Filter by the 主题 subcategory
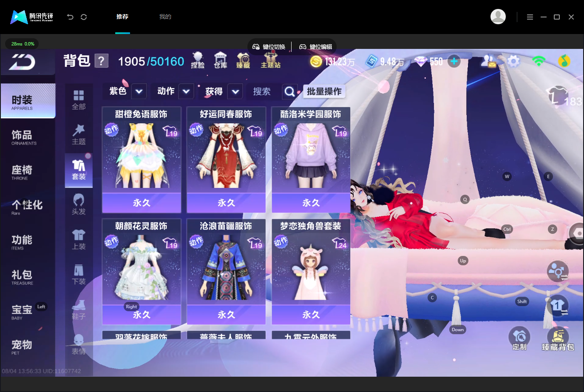 79,135
